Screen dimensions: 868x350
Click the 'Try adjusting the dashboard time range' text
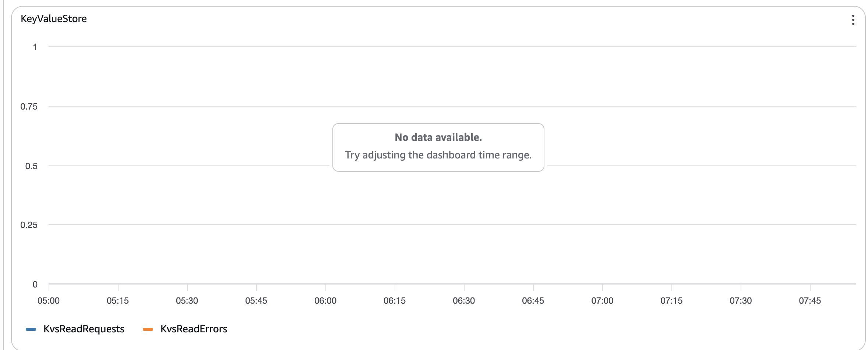(x=438, y=155)
